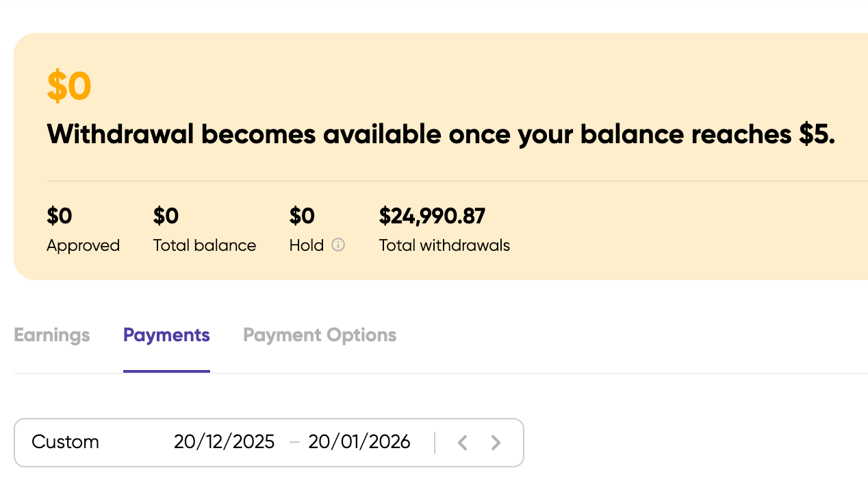Advance date range with right chevron

[x=496, y=443]
